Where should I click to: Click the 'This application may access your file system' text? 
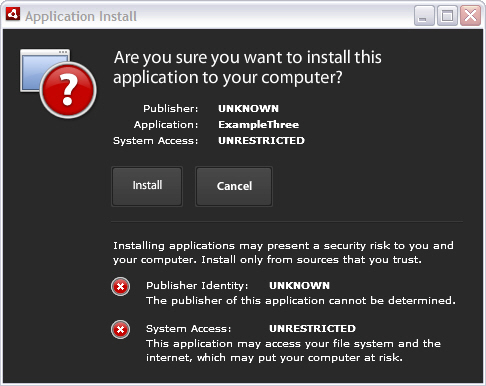(x=293, y=351)
